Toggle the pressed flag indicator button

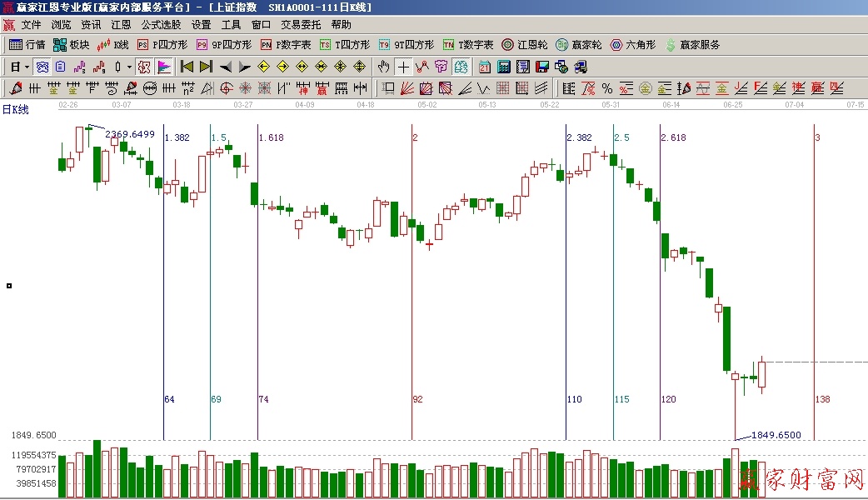[x=164, y=67]
